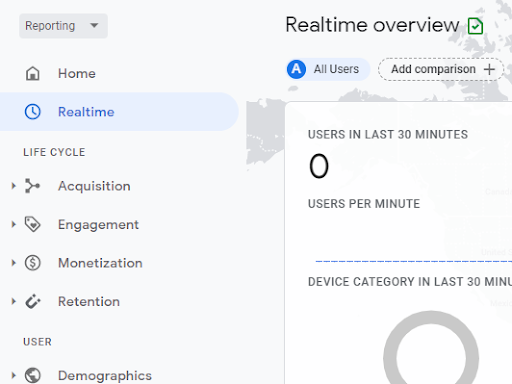Open Engagement reports
512x384 pixels.
[x=98, y=225]
